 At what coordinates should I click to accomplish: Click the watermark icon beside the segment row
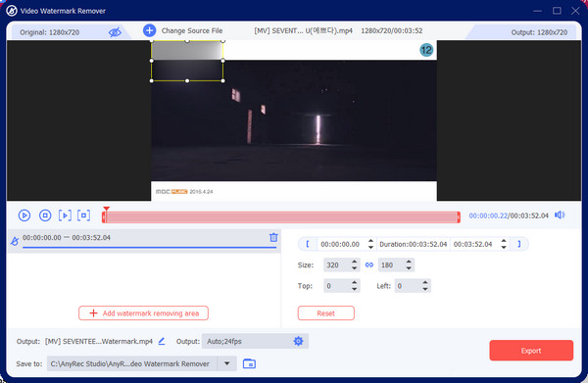click(15, 241)
